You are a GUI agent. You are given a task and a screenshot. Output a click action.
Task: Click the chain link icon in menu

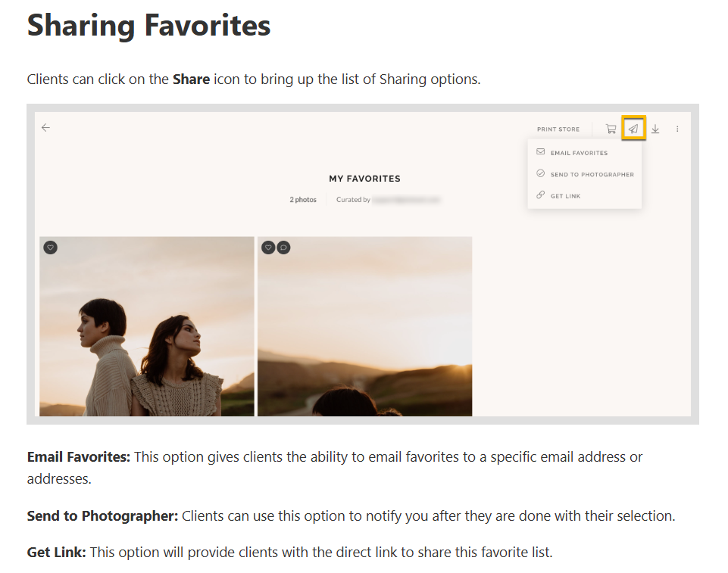click(540, 195)
